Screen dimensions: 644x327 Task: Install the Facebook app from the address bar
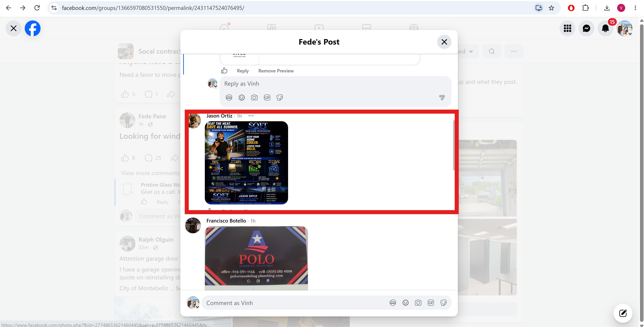(x=539, y=8)
